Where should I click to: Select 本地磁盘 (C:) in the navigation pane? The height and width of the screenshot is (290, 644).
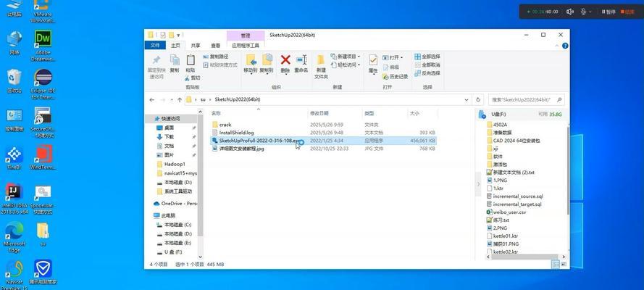[x=175, y=225]
